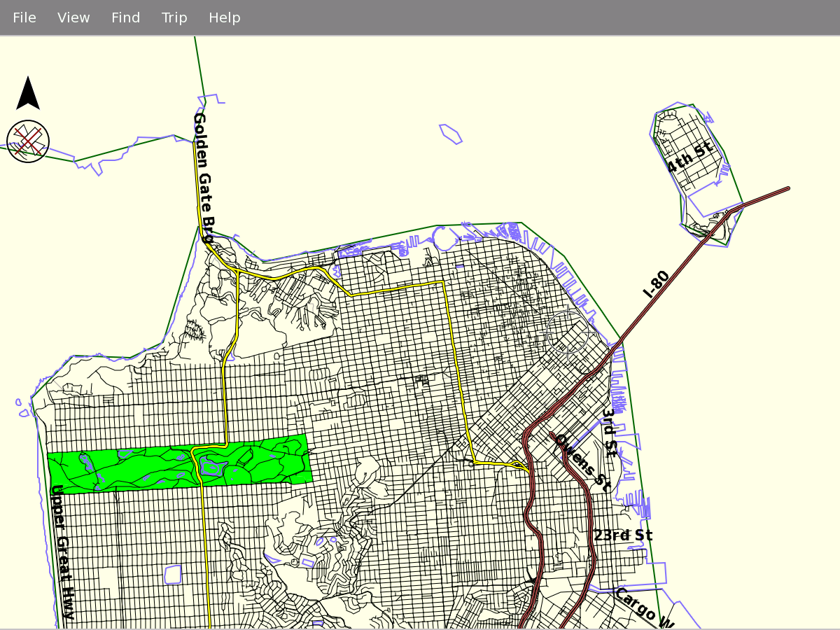
Task: Click the Golden Gate Brg road label
Action: (x=202, y=178)
